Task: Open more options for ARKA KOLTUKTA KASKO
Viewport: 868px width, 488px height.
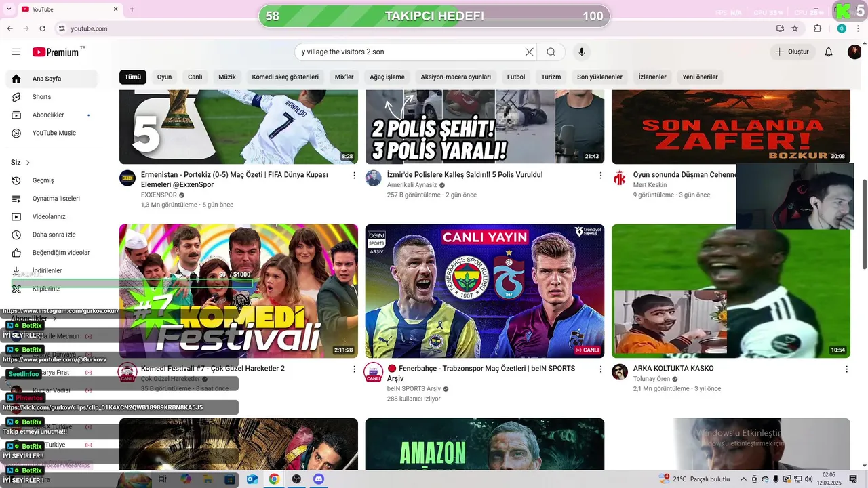Action: pyautogui.click(x=846, y=369)
